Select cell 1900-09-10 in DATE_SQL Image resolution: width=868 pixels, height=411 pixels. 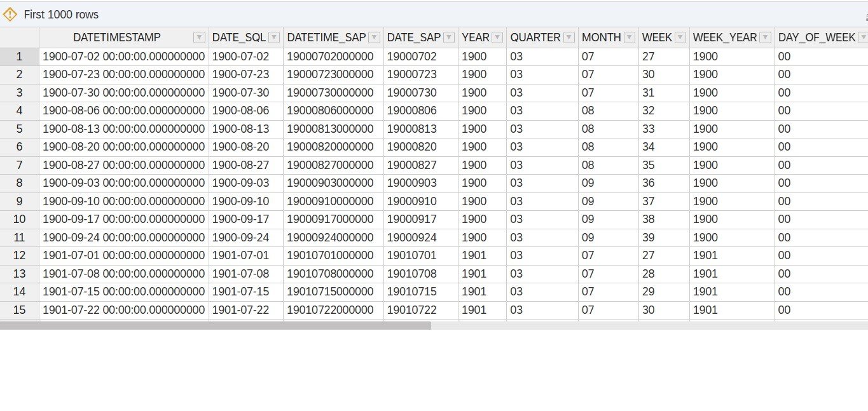coord(246,201)
